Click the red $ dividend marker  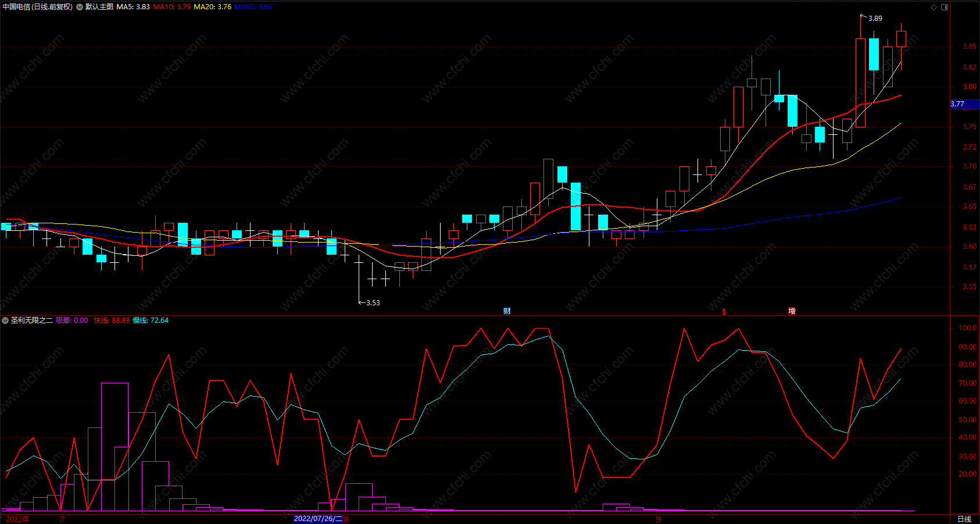pyautogui.click(x=724, y=312)
